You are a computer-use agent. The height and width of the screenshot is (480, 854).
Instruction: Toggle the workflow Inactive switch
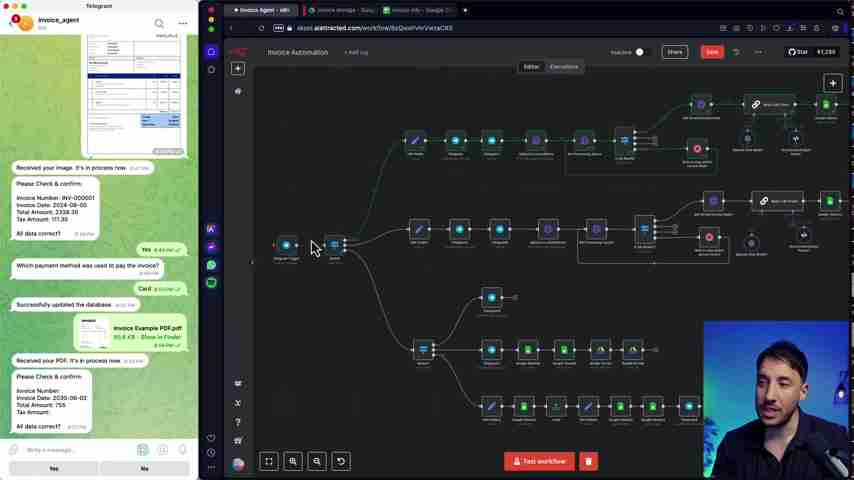coord(639,52)
